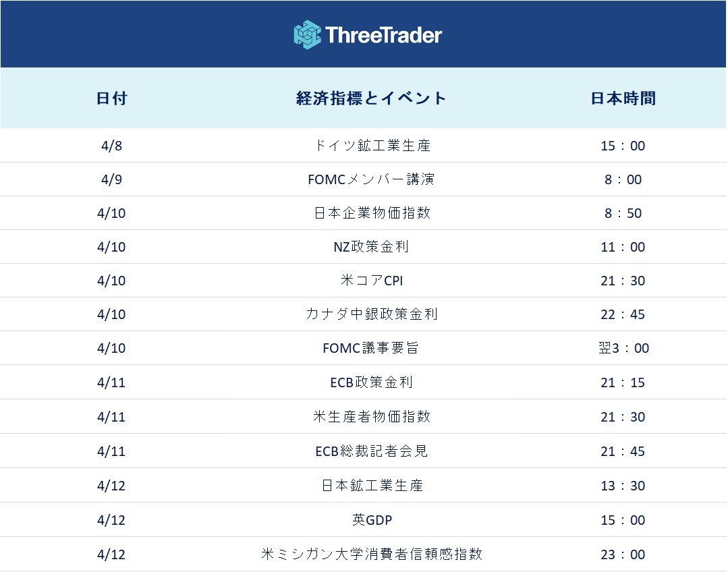Viewport: 728px width, 572px height.
Task: Click the FOMCメンバー講演 event
Action: pos(372,179)
